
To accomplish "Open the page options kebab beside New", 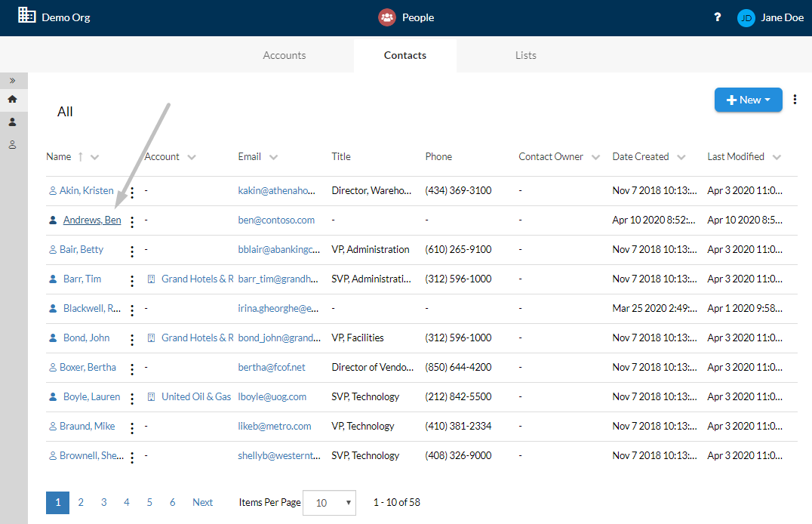I will click(795, 100).
